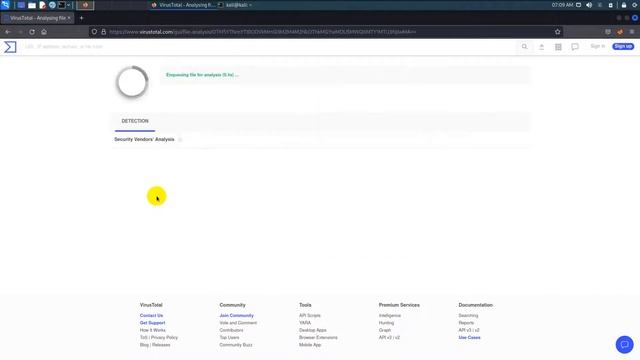Click the pocket/save icon in browser toolbar
This screenshot has width=640, height=360.
click(608, 32)
